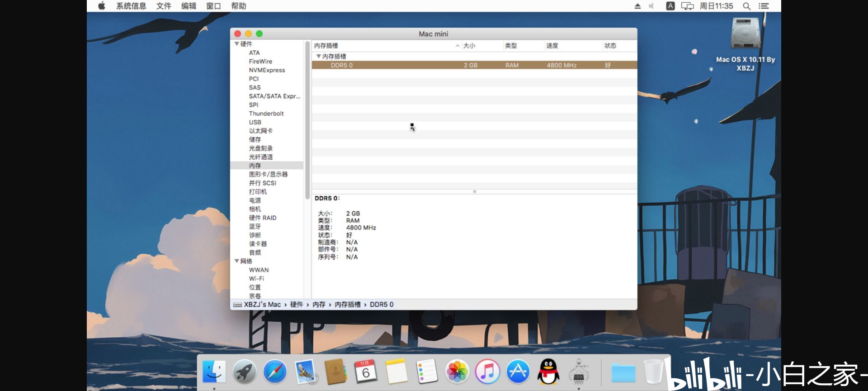Open QQ penguin icon in Dock

[548, 372]
